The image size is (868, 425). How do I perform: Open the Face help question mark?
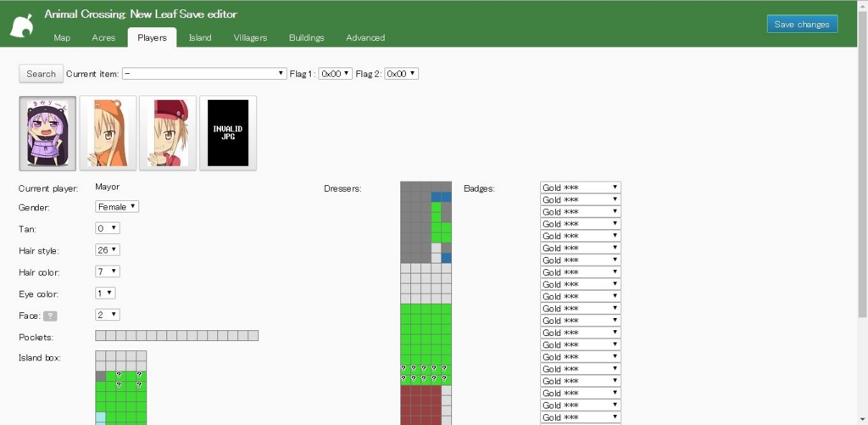coord(50,316)
